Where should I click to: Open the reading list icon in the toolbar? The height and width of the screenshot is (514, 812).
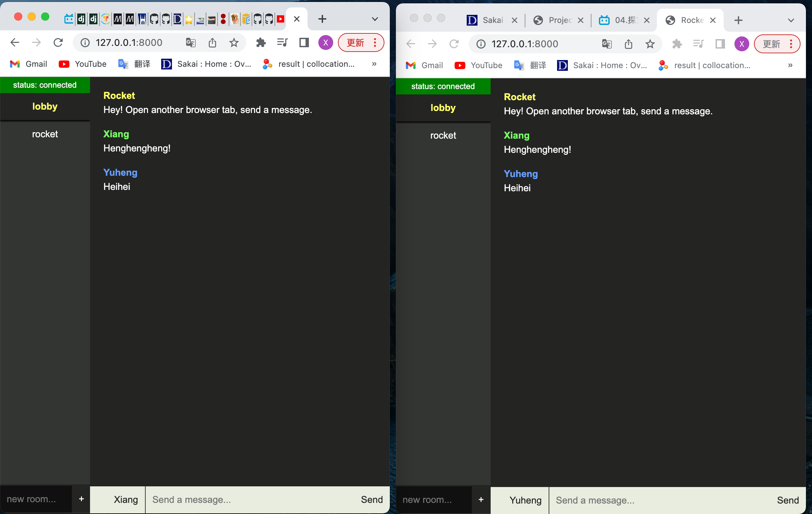[282, 42]
